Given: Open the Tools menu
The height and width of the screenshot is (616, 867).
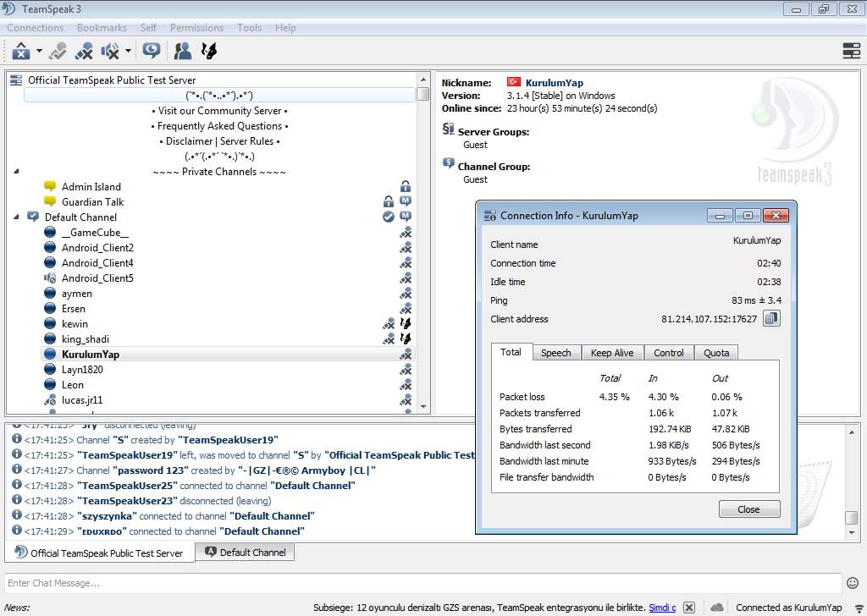Looking at the screenshot, I should pyautogui.click(x=250, y=28).
